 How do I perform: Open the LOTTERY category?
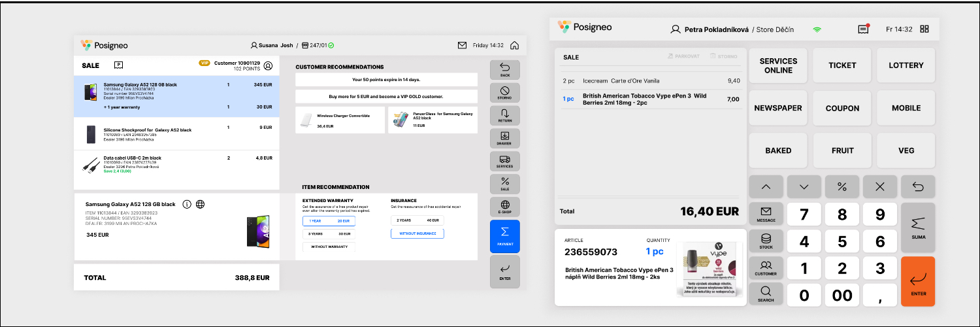pos(906,65)
